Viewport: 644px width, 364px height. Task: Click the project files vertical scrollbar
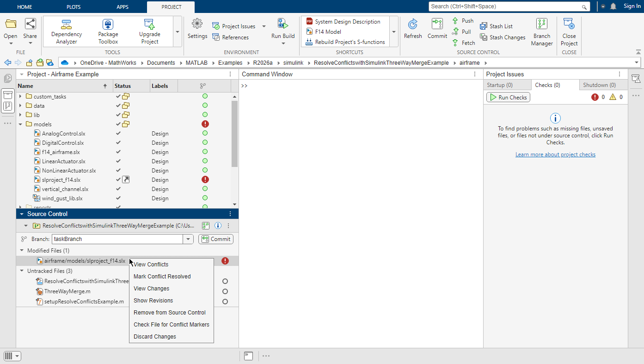(234, 134)
